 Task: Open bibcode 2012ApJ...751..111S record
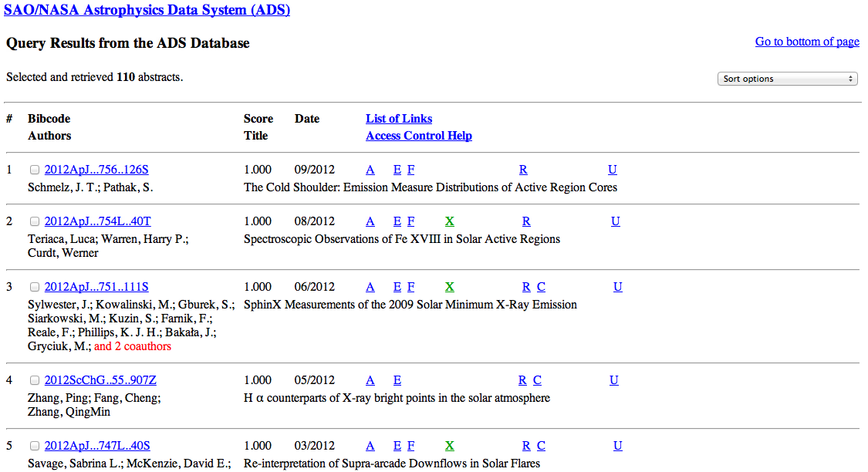(x=96, y=287)
